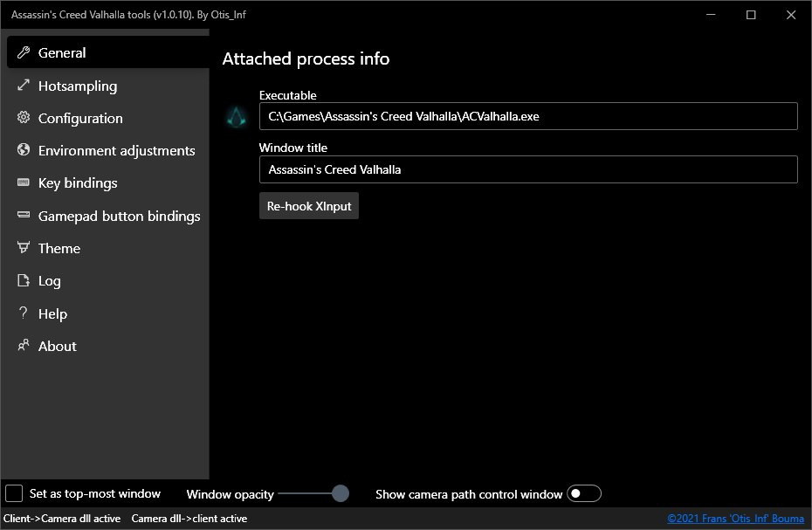Viewport: 812px width, 530px height.
Task: Click the About people icon
Action: tap(24, 345)
